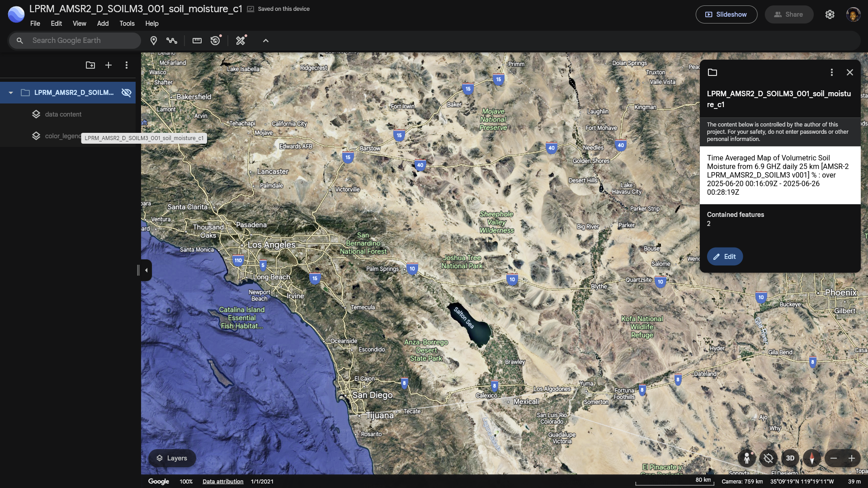Click the project title LPRM_AMSR2_D_SOILM3_001_soil_moisture_c1
Viewport: 868px width, 488px height.
click(x=136, y=9)
